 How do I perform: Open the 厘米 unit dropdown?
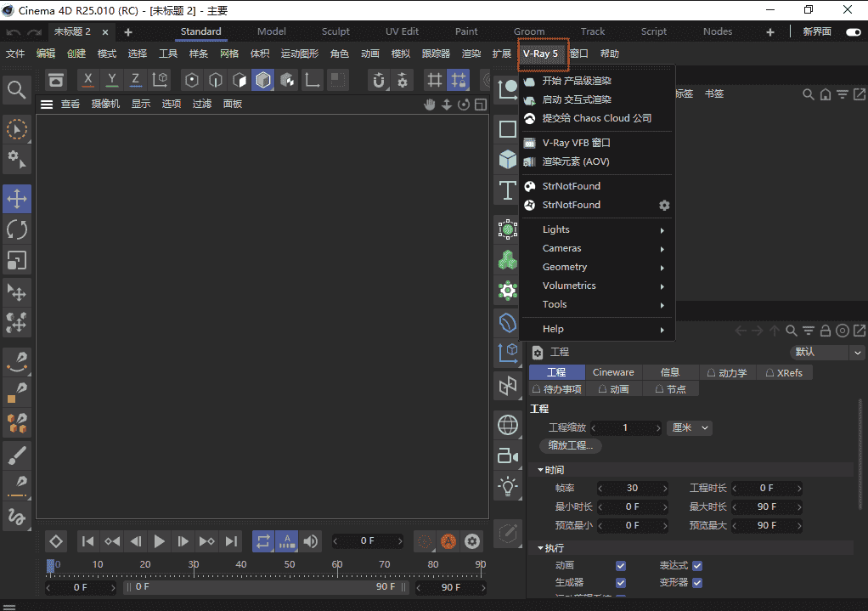(689, 427)
